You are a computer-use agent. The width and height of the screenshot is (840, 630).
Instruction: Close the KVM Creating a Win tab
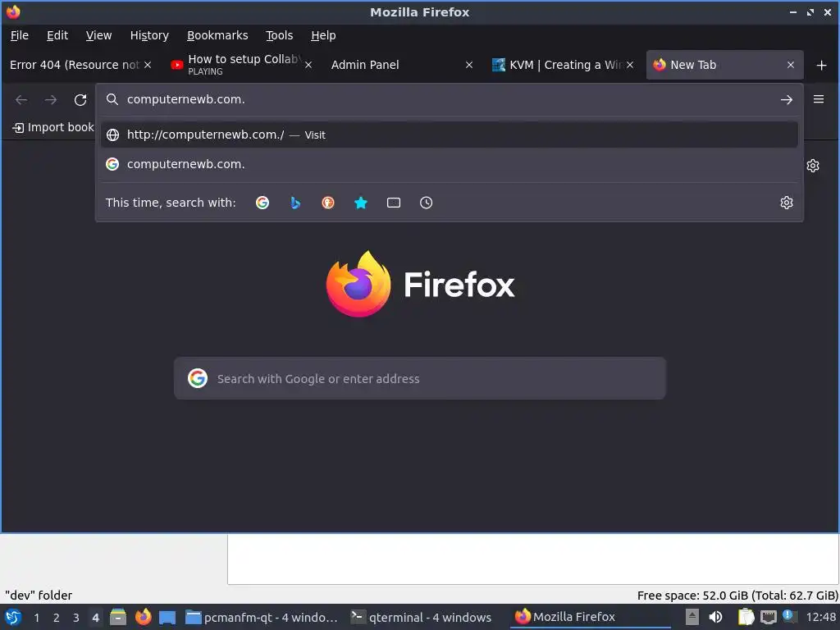(x=630, y=65)
